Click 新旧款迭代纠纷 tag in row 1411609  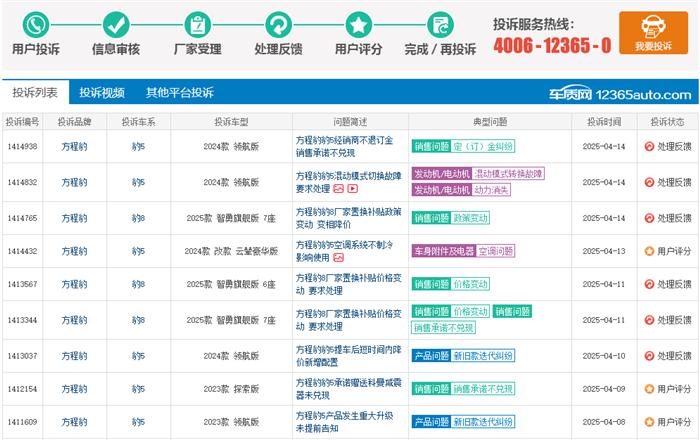[483, 422]
